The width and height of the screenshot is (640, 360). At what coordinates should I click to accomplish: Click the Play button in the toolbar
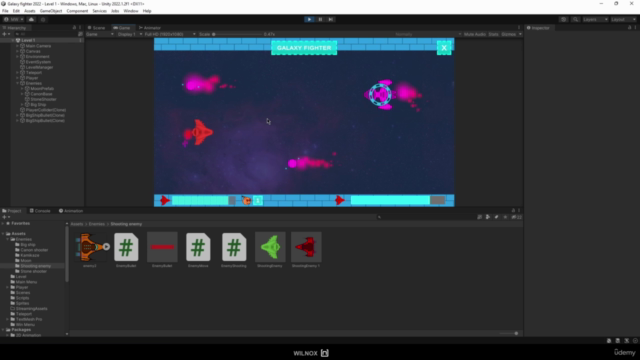coord(309,19)
